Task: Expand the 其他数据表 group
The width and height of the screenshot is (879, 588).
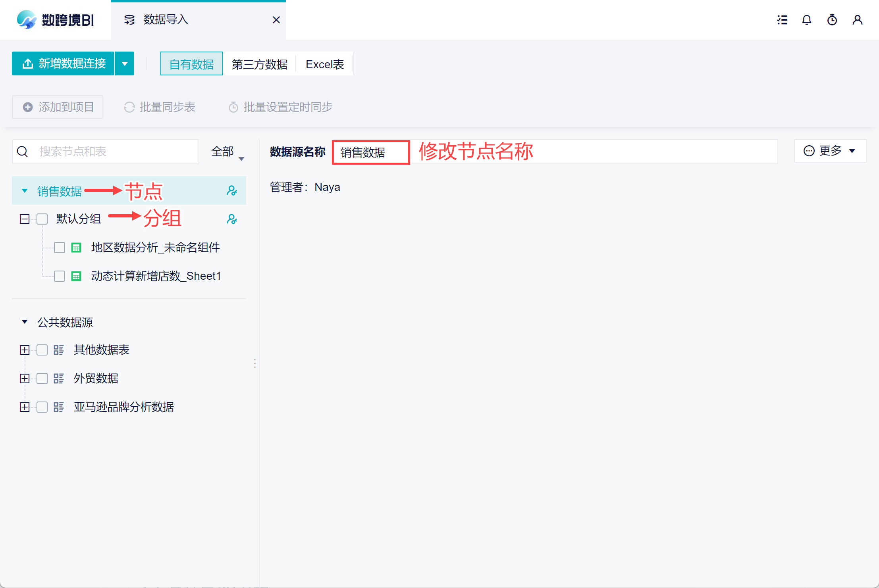Action: [x=25, y=350]
